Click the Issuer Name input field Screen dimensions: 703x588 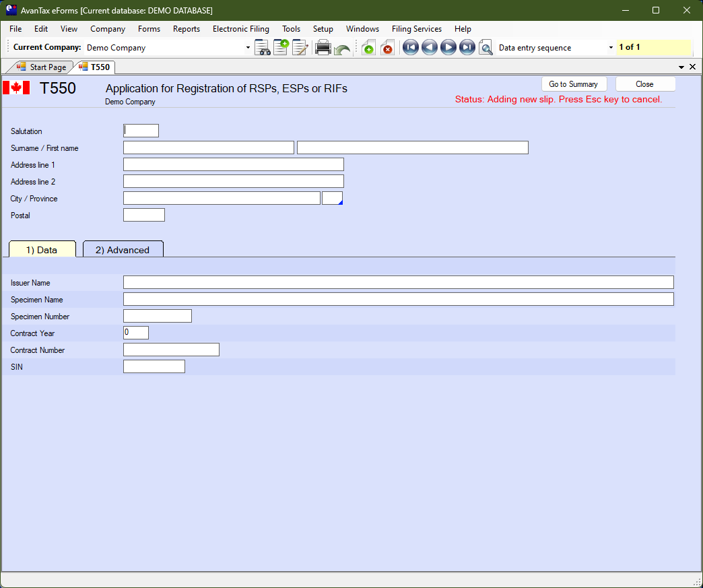(398, 282)
